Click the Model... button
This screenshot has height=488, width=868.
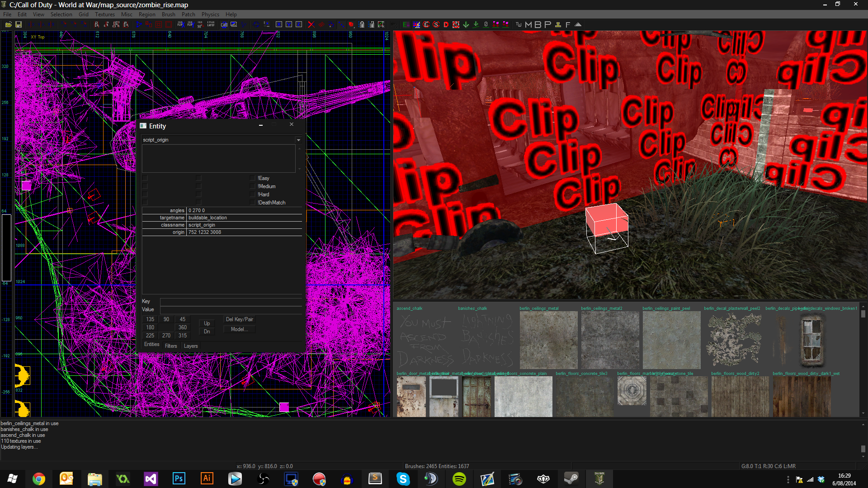pos(240,329)
